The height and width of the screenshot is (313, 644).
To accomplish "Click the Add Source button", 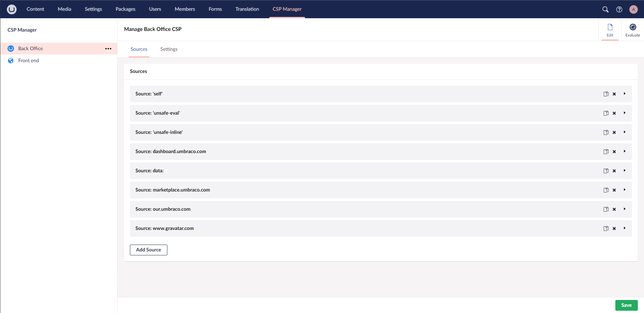I will click(148, 250).
